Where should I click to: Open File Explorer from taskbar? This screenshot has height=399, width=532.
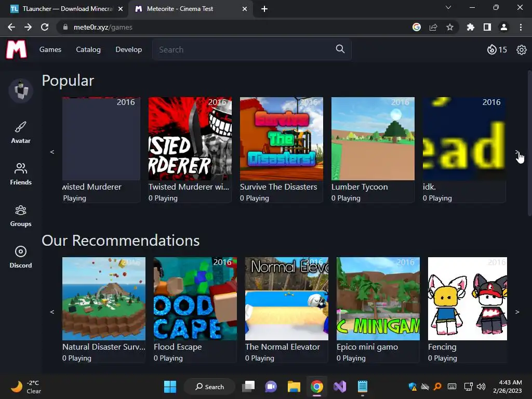294,387
